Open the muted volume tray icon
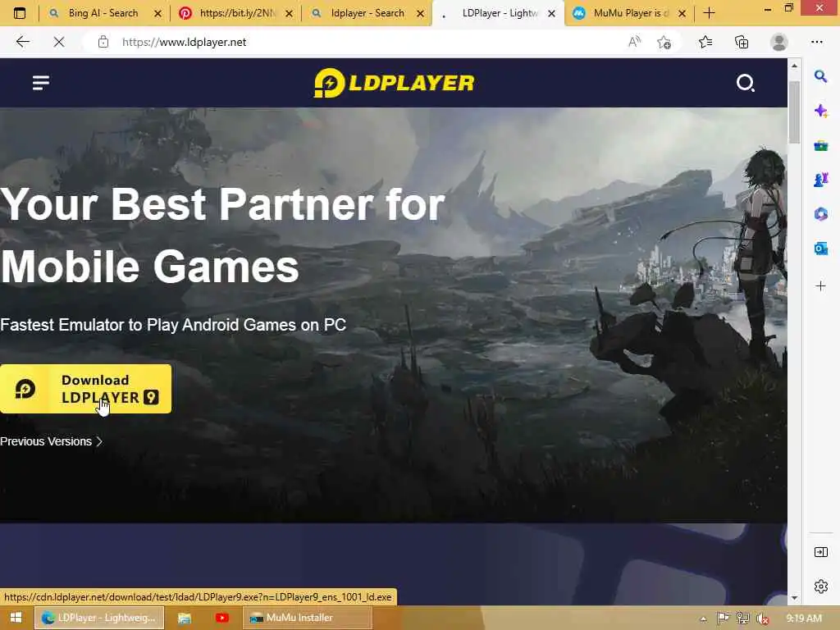 (x=762, y=619)
